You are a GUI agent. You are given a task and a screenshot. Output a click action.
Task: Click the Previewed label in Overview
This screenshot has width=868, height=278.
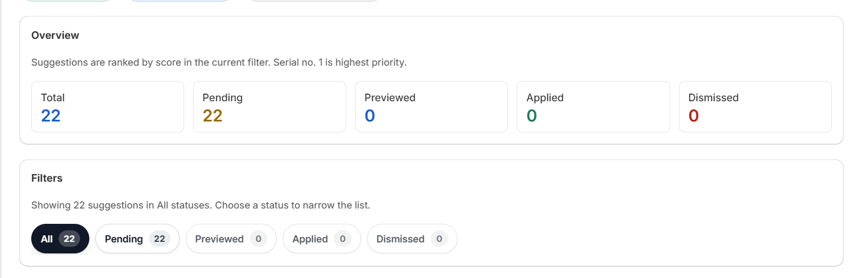(390, 97)
